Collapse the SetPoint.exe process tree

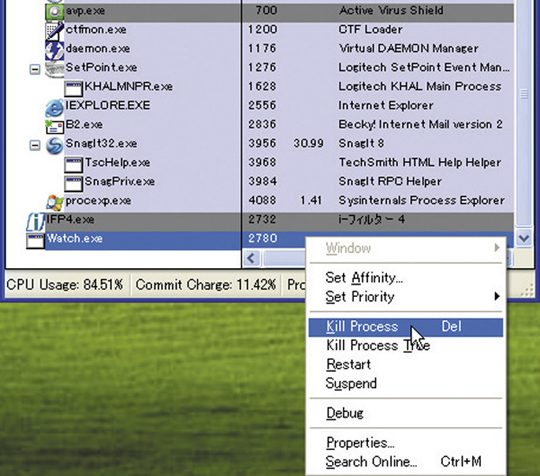34,69
